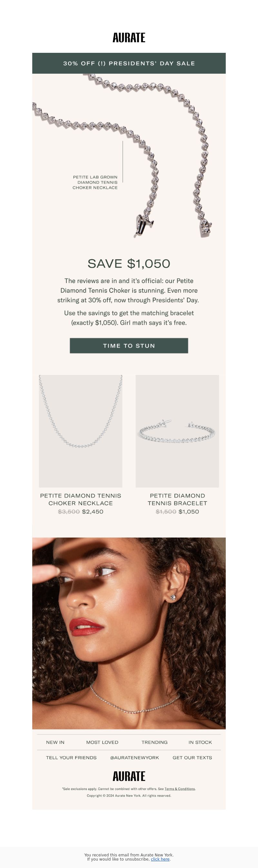
Task: Open the tennis bracelet product thumbnail
Action: click(x=177, y=431)
